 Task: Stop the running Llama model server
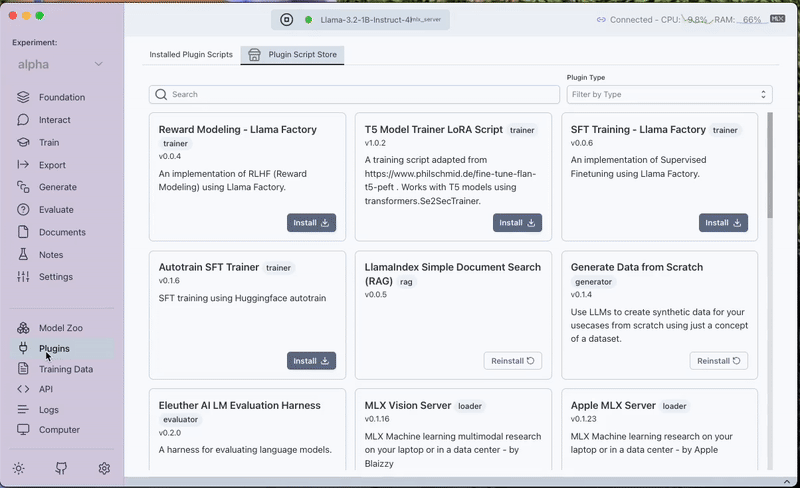[x=286, y=19]
